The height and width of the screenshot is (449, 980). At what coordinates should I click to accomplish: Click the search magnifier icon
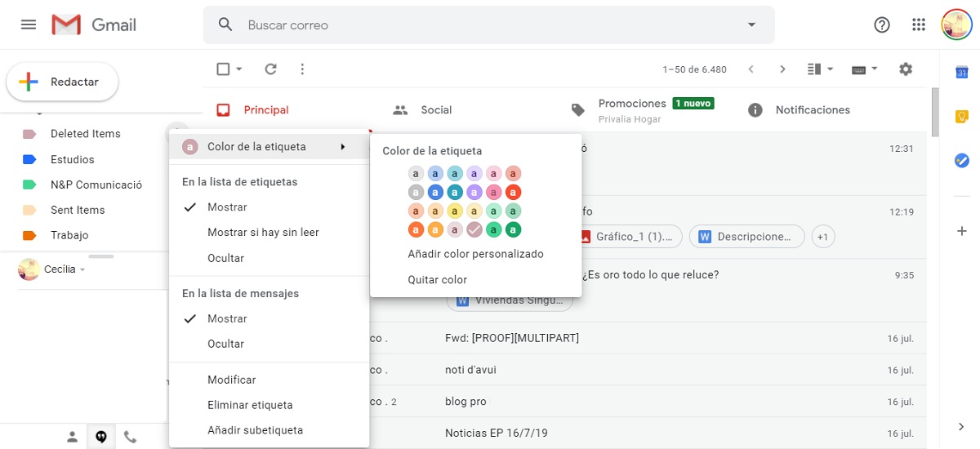(x=225, y=24)
